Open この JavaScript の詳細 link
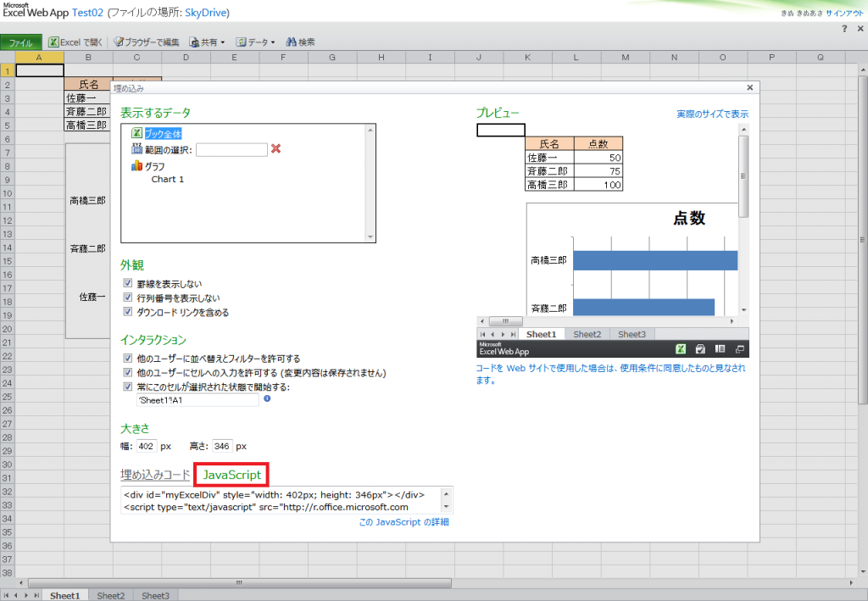 click(x=403, y=522)
